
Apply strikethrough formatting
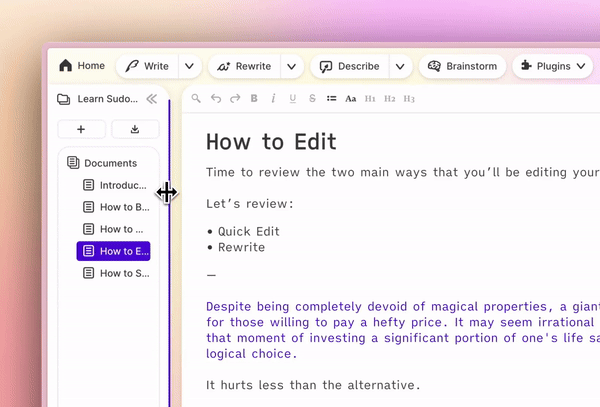[x=312, y=98]
